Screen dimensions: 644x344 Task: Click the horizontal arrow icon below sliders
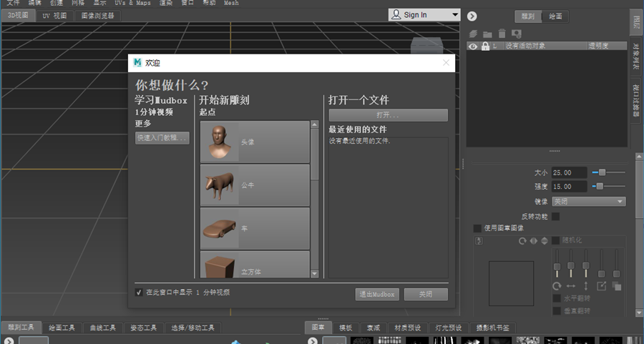coord(571,286)
